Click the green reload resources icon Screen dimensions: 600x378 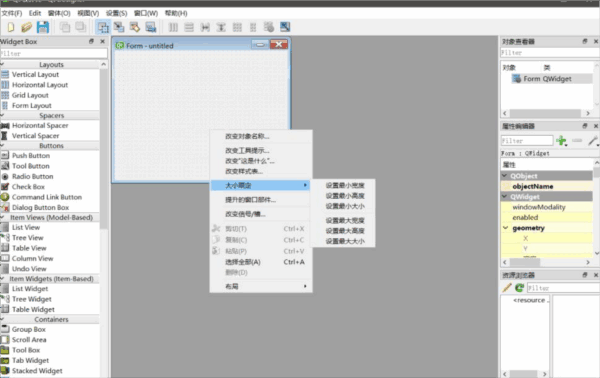coord(519,288)
